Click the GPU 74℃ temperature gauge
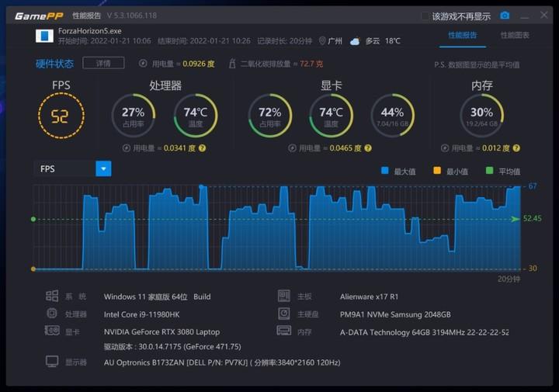This screenshot has height=392, width=559. click(332, 116)
